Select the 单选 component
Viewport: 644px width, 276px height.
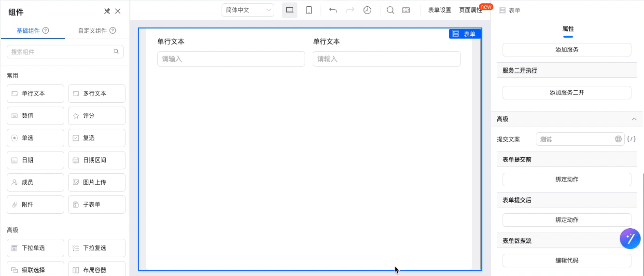click(35, 138)
